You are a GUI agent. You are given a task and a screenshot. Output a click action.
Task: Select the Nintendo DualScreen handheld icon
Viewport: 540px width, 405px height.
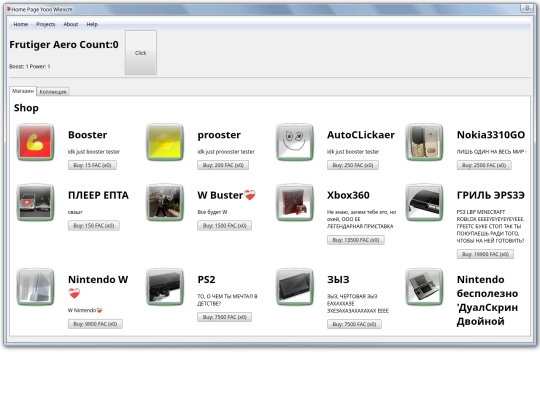[424, 287]
